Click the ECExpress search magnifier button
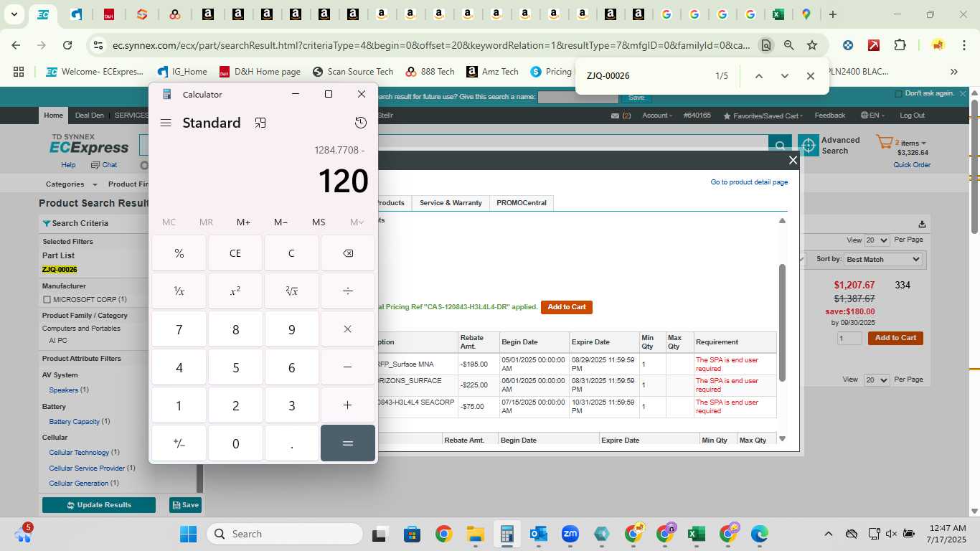The width and height of the screenshot is (980, 551). (x=780, y=146)
